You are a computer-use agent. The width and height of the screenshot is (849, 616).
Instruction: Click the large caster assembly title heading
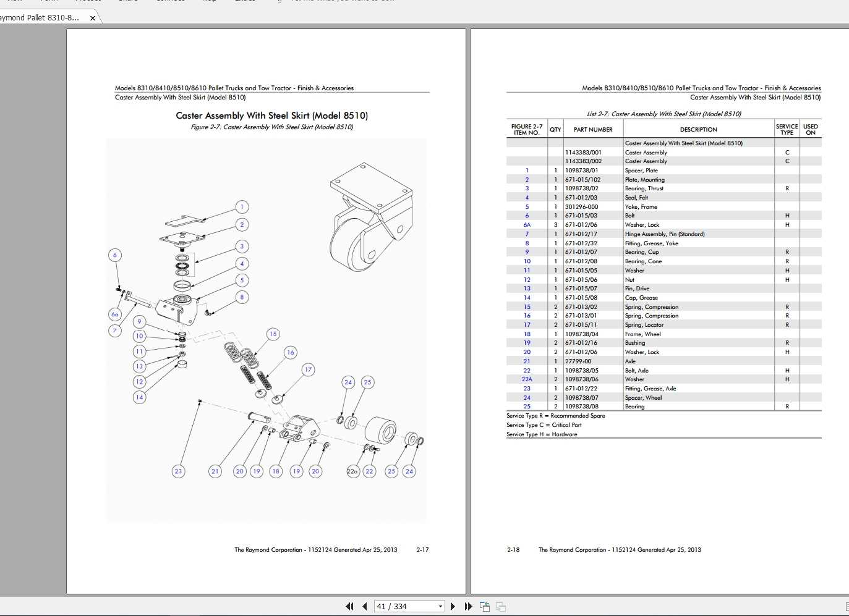(x=272, y=116)
